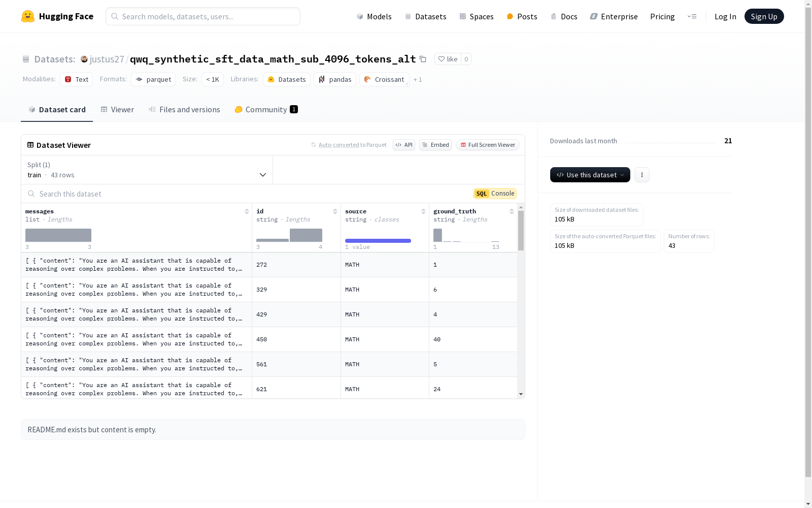Click the Downloads last month count 21

pyautogui.click(x=728, y=141)
